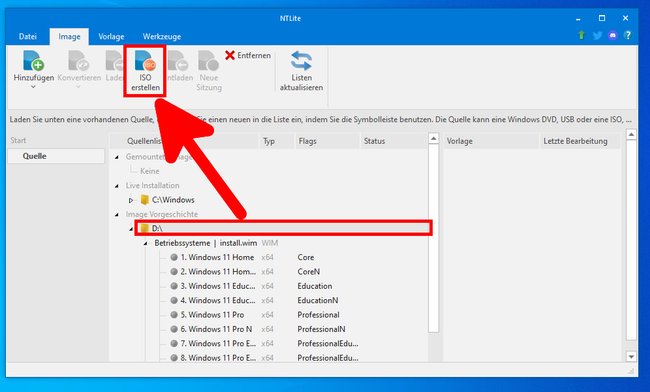
Task: Click the Keine entry
Action: [x=150, y=171]
